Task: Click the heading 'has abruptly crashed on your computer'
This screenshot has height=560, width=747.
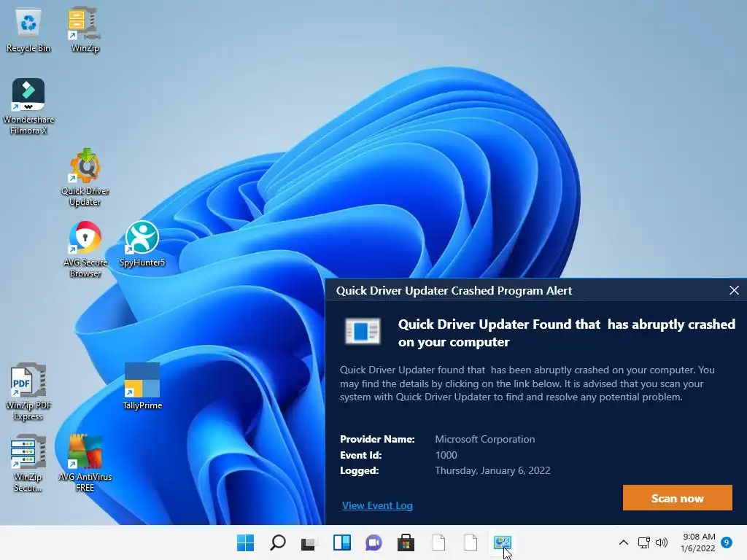Action: (567, 332)
